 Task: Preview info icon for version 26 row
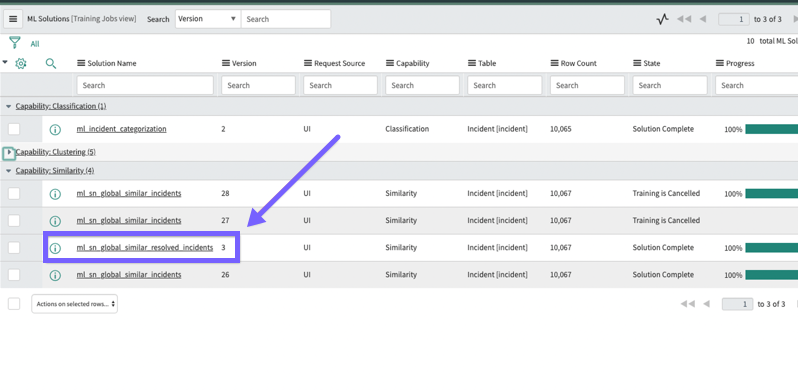(x=55, y=275)
